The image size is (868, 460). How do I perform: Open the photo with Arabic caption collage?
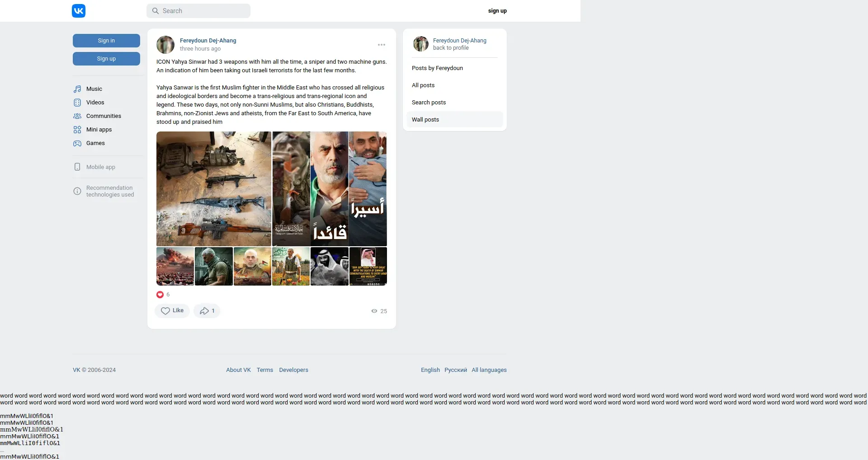click(330, 189)
